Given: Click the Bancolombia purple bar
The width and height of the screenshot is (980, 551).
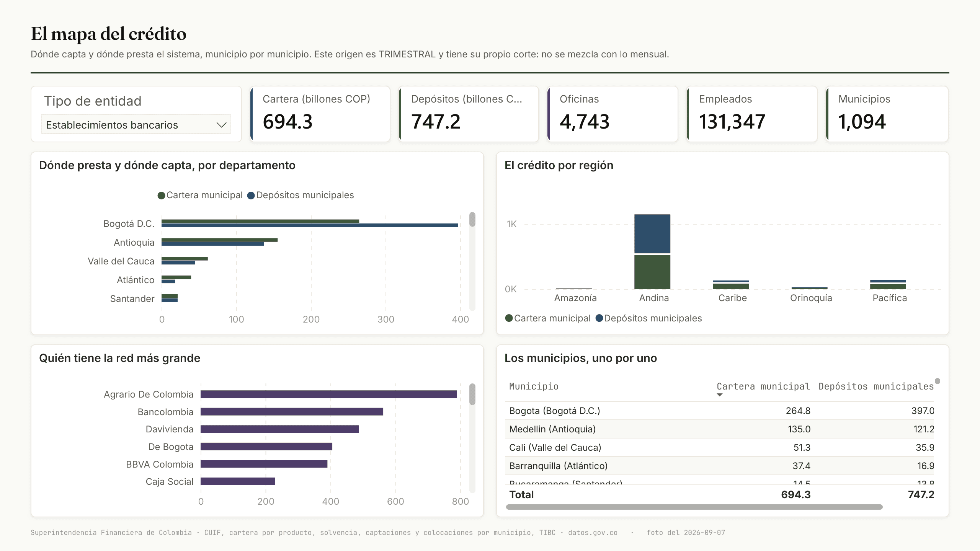Looking at the screenshot, I should pyautogui.click(x=292, y=412).
